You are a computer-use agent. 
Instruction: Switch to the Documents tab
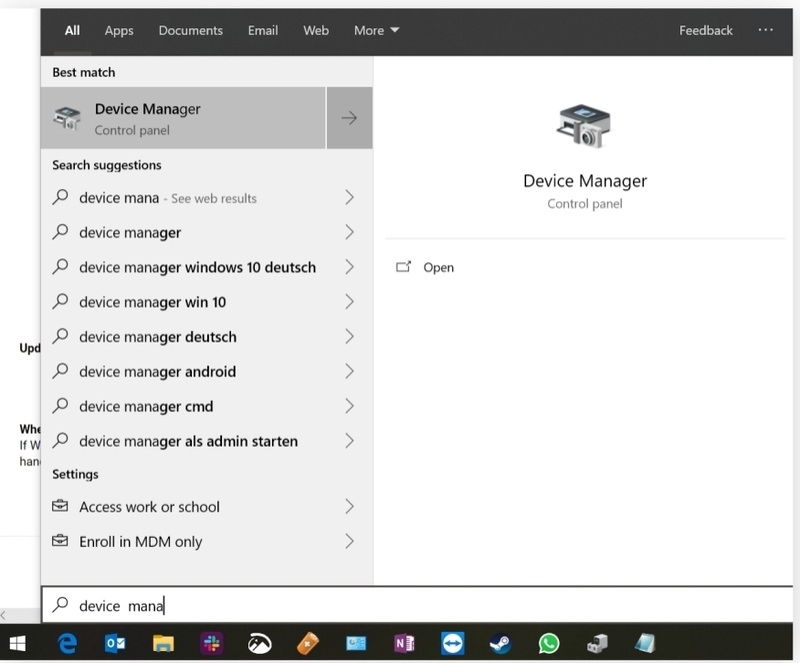pos(190,31)
